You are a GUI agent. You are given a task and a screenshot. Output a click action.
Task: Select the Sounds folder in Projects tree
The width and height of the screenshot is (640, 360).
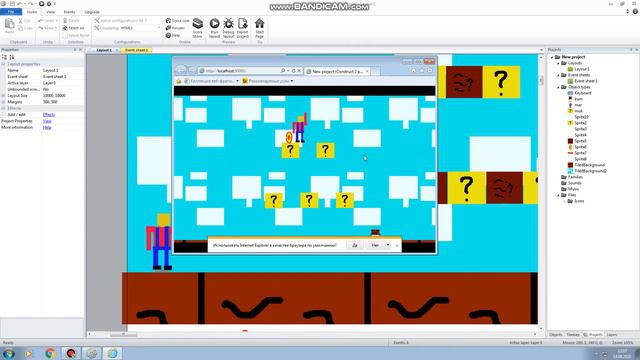click(571, 183)
